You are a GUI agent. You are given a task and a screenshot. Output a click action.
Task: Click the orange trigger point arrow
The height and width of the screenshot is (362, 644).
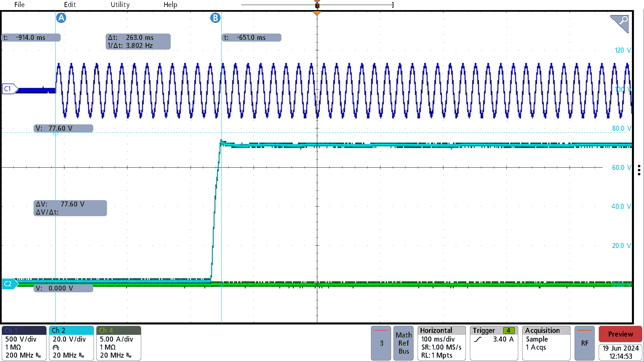317,14
